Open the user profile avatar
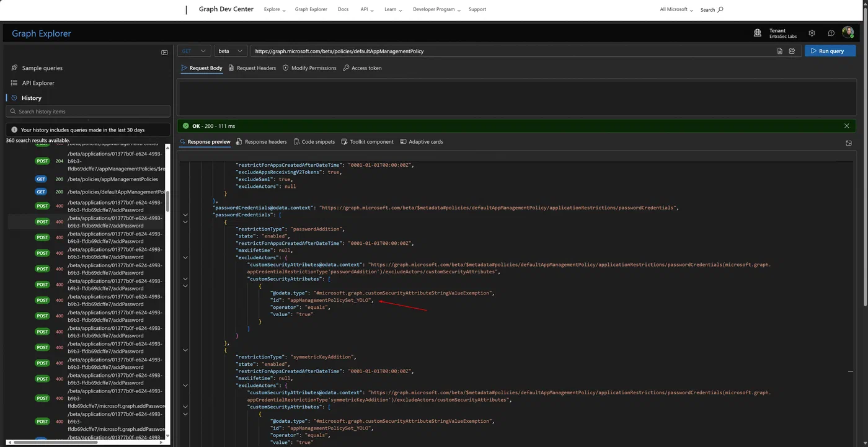The height and width of the screenshot is (447, 868). click(x=848, y=33)
